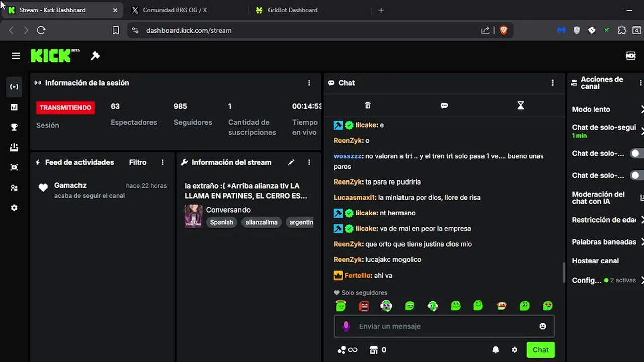Click the top-right Kick dashboard panel icon
The height and width of the screenshot is (362, 644).
631,56
